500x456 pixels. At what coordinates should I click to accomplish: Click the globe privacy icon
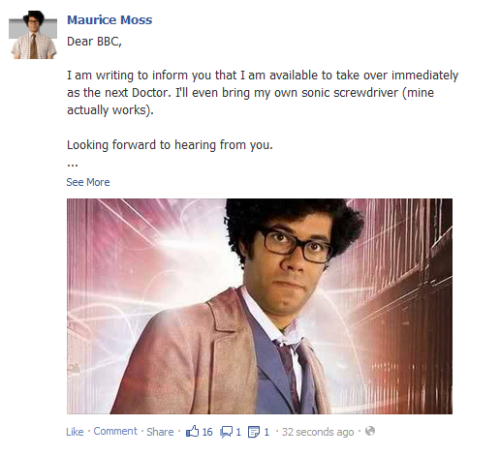click(370, 431)
